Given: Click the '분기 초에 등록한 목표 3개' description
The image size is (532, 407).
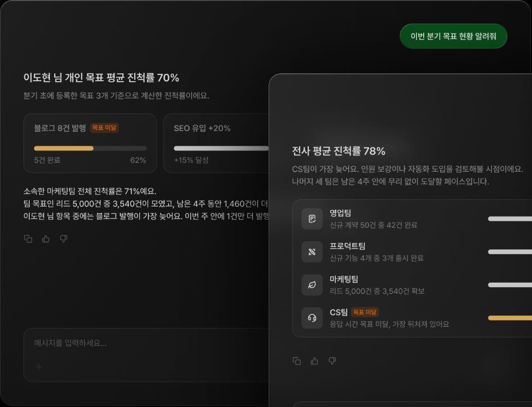Looking at the screenshot, I should click(x=116, y=96).
